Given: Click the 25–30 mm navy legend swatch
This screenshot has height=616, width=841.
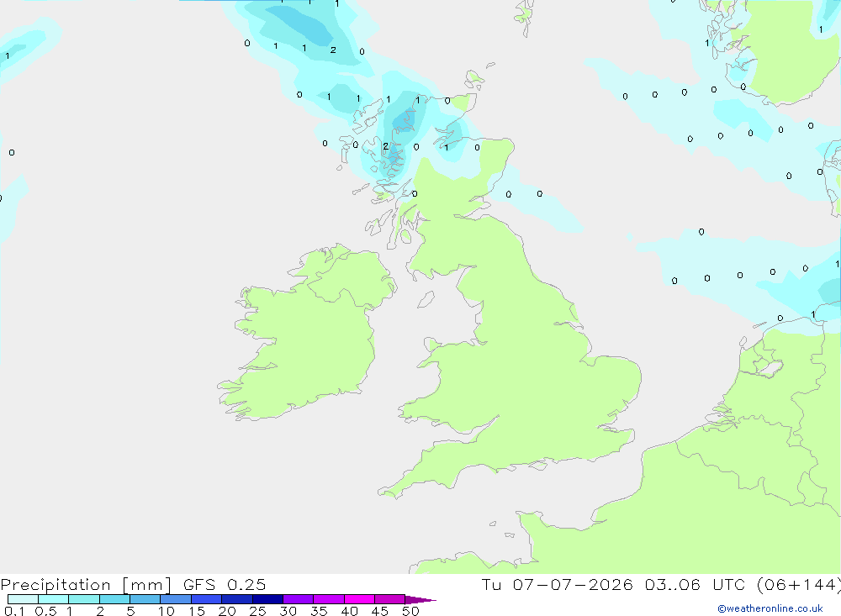Looking at the screenshot, I should click(267, 599).
